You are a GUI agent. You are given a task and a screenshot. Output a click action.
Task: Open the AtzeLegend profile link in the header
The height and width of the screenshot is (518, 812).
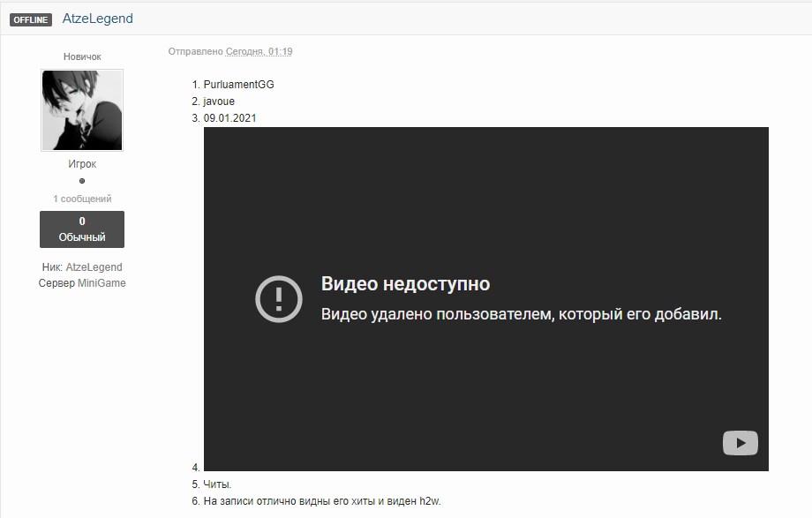(98, 19)
